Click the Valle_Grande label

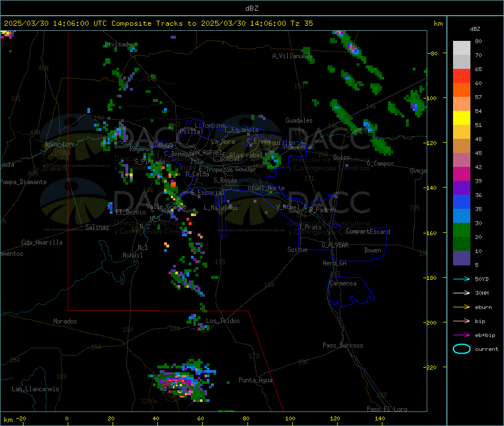tap(166, 206)
